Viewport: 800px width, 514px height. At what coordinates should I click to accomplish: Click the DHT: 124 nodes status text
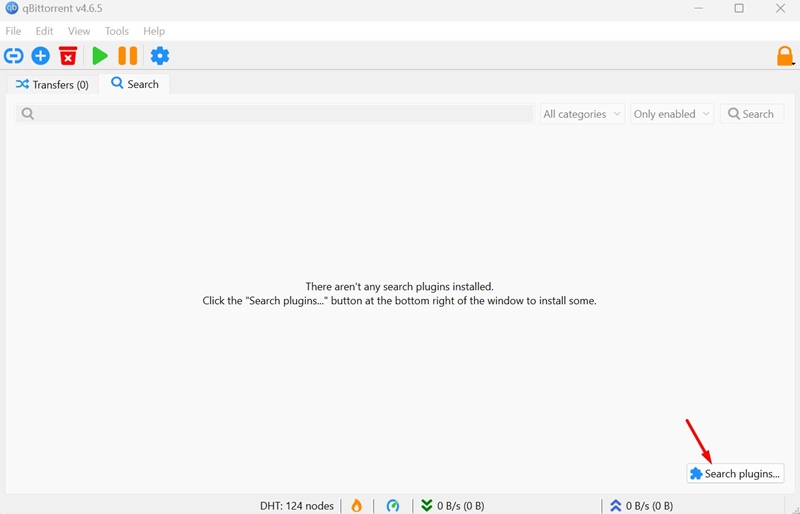click(x=296, y=506)
